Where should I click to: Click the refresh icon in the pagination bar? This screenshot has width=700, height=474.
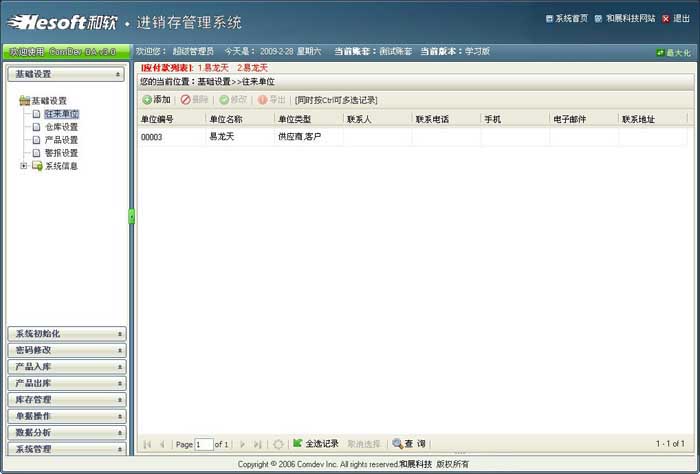tap(279, 443)
